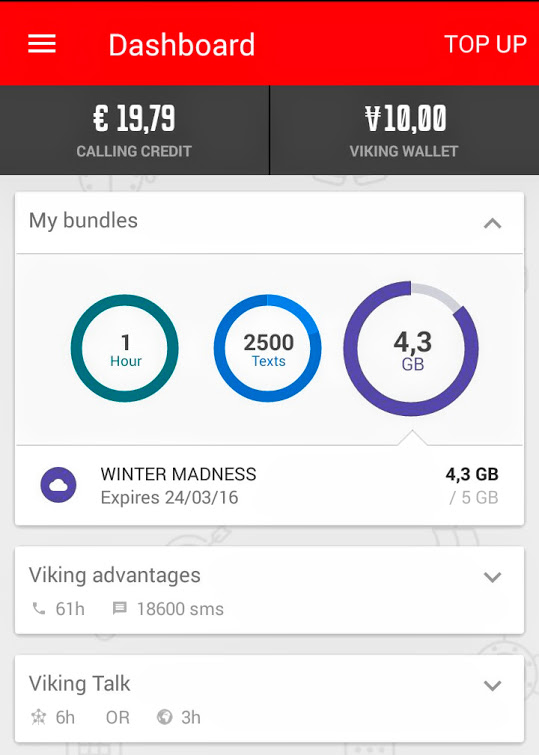Viewport: 539px width, 755px height.
Task: Click the sms message icon beside 18600 sms
Action: pyautogui.click(x=119, y=609)
